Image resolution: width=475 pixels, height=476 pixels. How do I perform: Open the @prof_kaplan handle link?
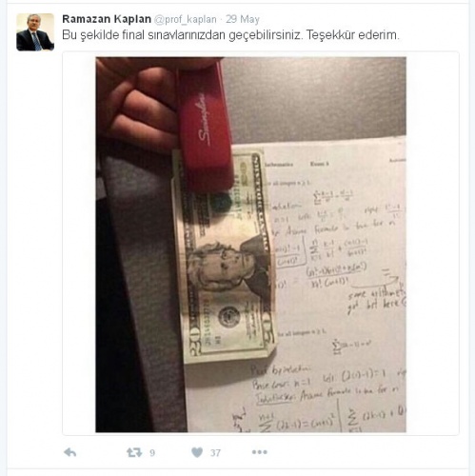click(186, 19)
